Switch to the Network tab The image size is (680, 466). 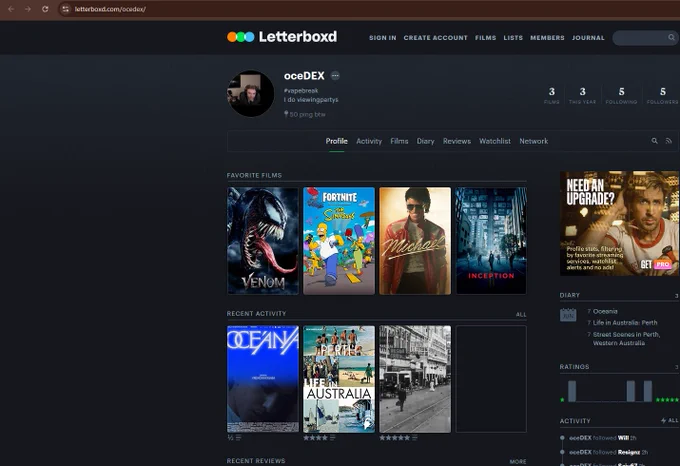click(x=533, y=141)
